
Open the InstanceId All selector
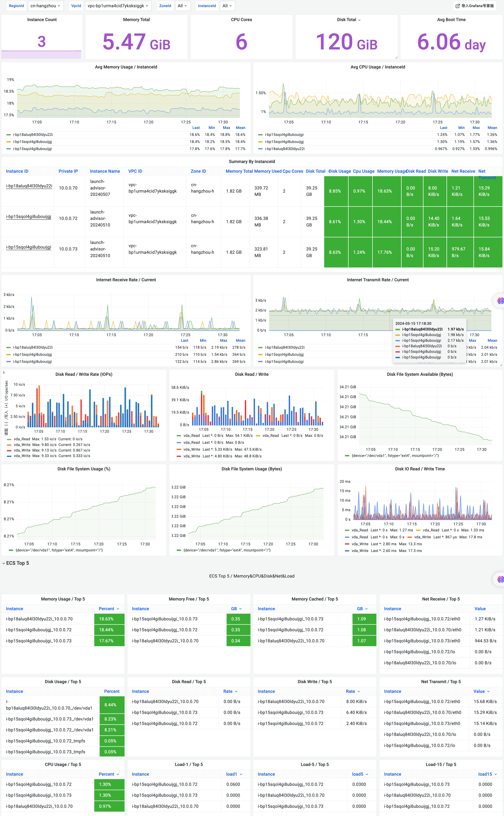coord(227,6)
